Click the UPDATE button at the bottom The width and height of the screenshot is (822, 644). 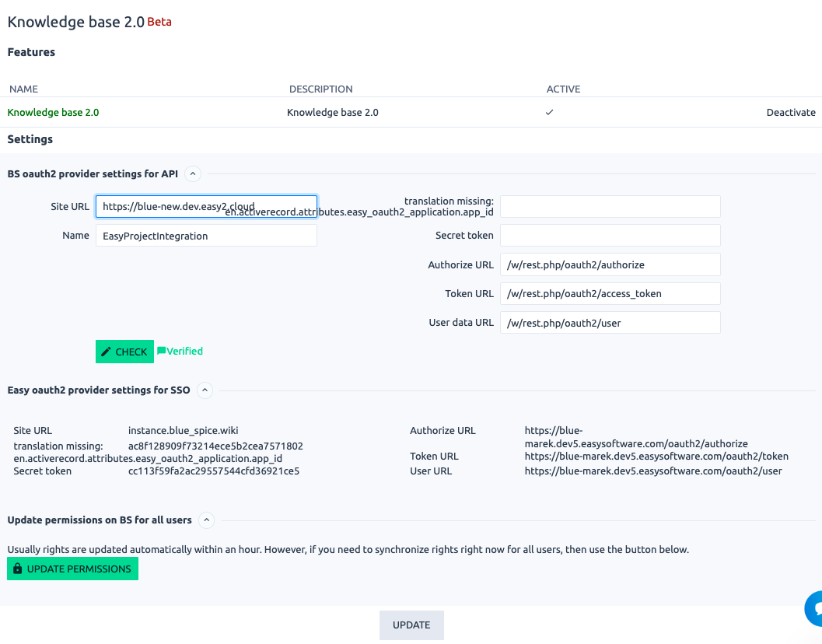click(x=411, y=625)
